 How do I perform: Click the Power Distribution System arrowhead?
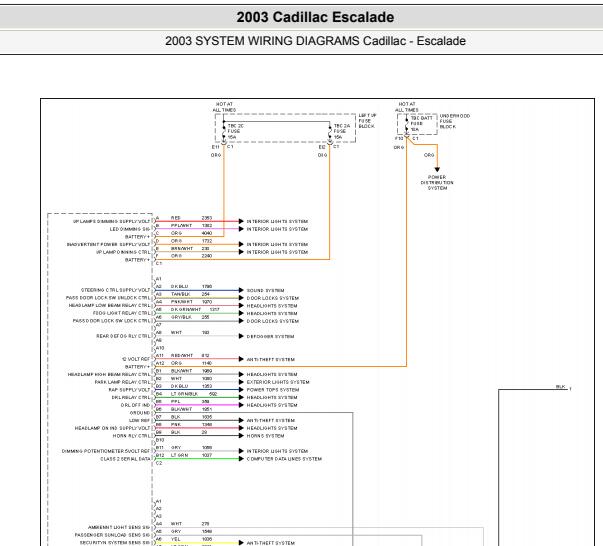click(437, 170)
